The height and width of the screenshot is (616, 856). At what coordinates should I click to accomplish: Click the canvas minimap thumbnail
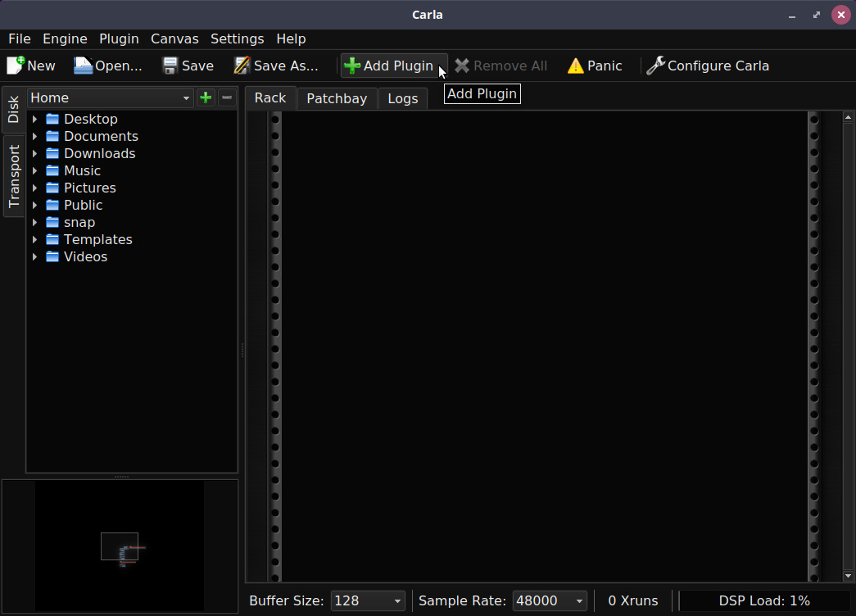[120, 546]
